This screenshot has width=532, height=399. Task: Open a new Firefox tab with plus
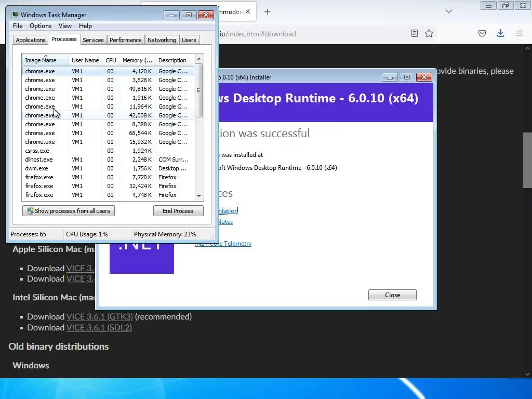pos(268,12)
